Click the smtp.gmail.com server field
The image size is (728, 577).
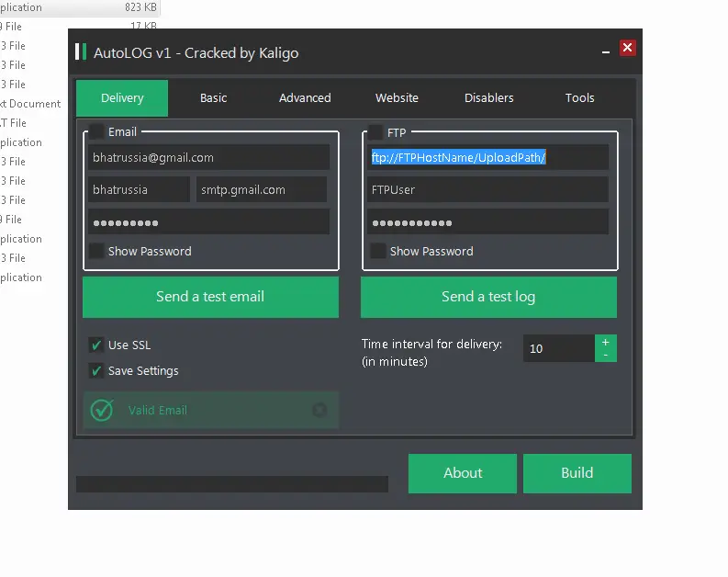(x=262, y=189)
